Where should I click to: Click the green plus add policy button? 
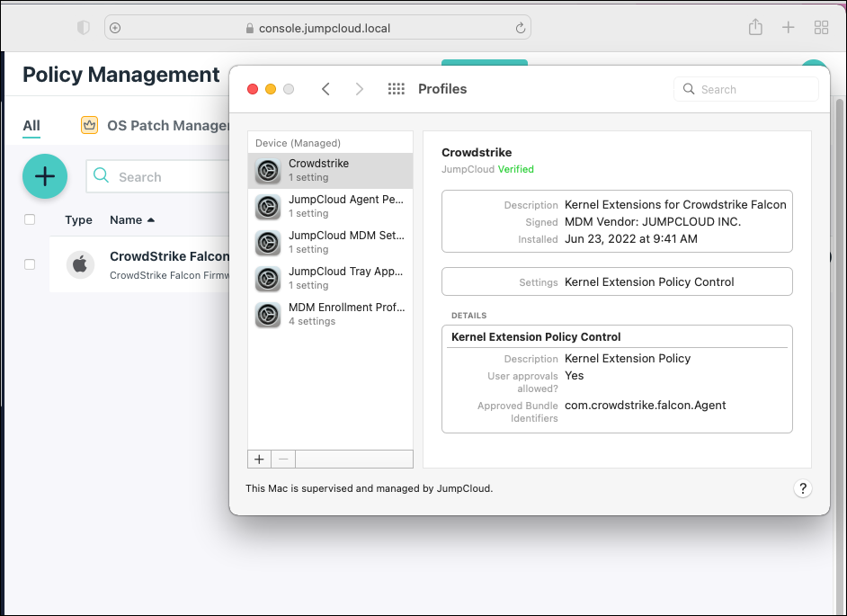[x=45, y=176]
